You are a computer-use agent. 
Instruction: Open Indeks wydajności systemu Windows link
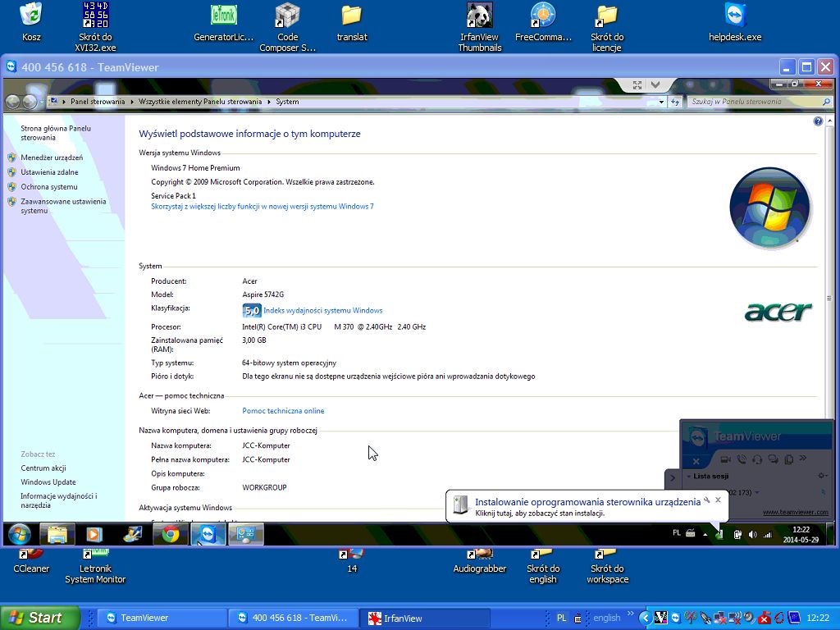[x=322, y=311]
